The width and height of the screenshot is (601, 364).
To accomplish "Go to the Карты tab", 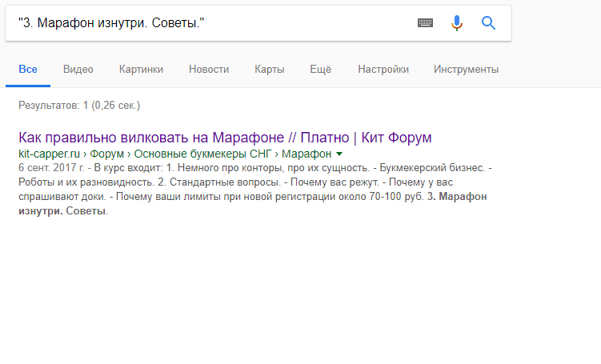I will (x=269, y=70).
